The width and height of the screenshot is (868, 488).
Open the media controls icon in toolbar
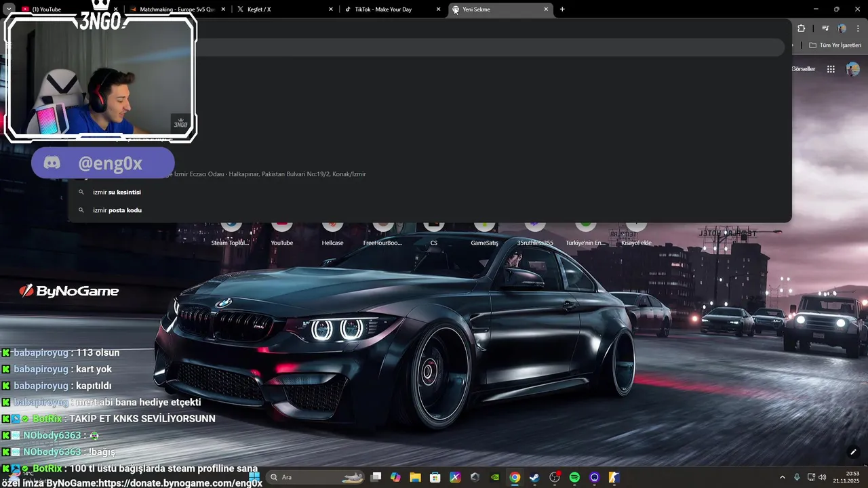pos(825,28)
